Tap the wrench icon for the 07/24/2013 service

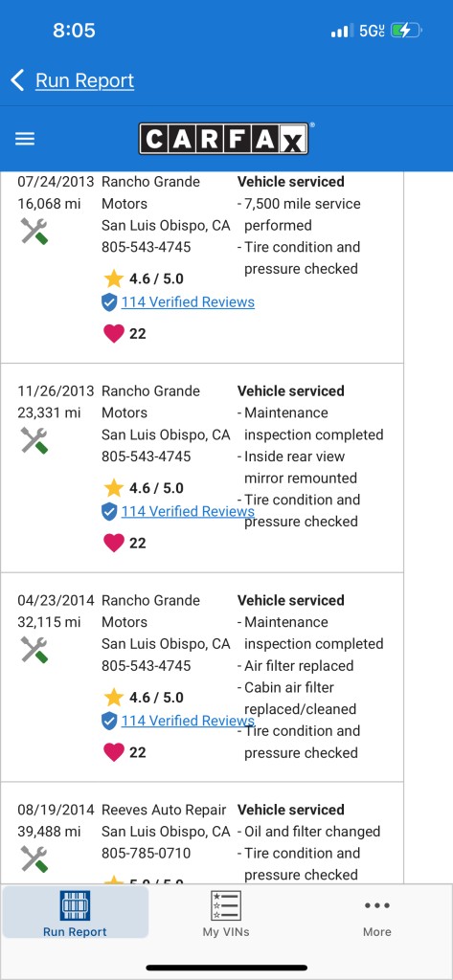point(34,232)
